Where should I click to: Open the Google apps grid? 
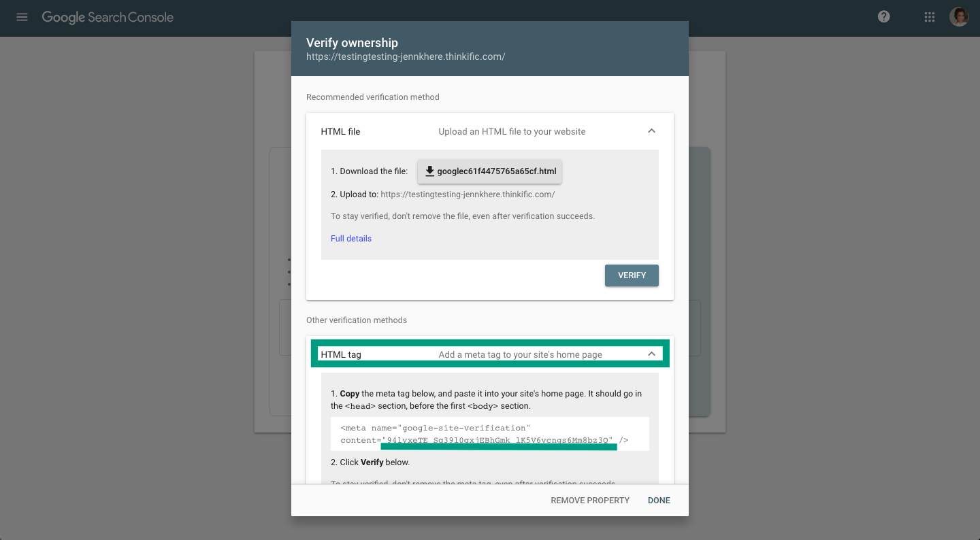tap(930, 17)
